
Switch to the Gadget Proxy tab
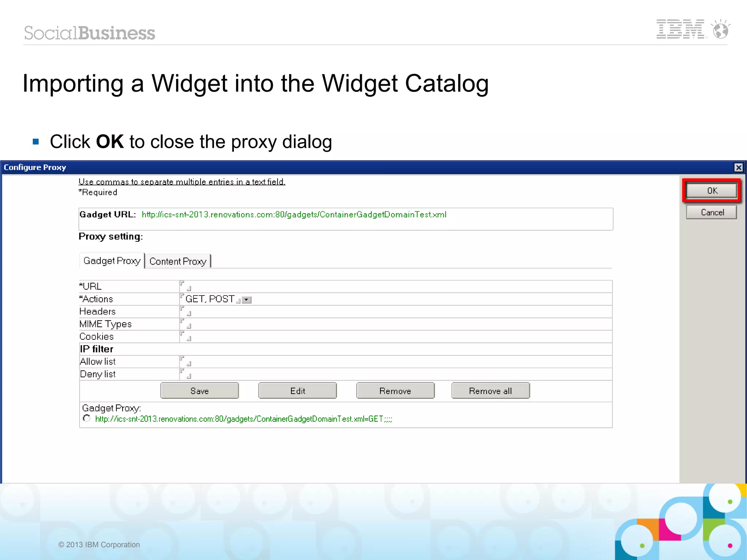[112, 261]
